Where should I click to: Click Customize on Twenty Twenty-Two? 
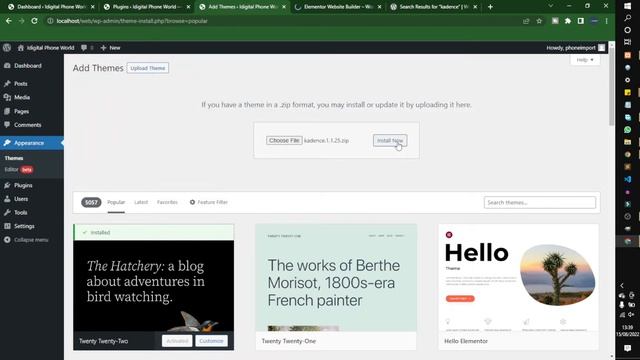pos(211,341)
